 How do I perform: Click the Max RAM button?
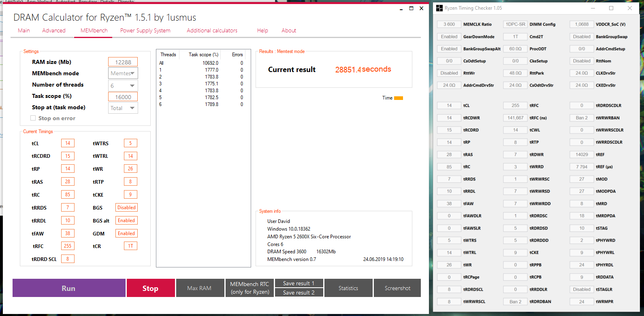200,288
